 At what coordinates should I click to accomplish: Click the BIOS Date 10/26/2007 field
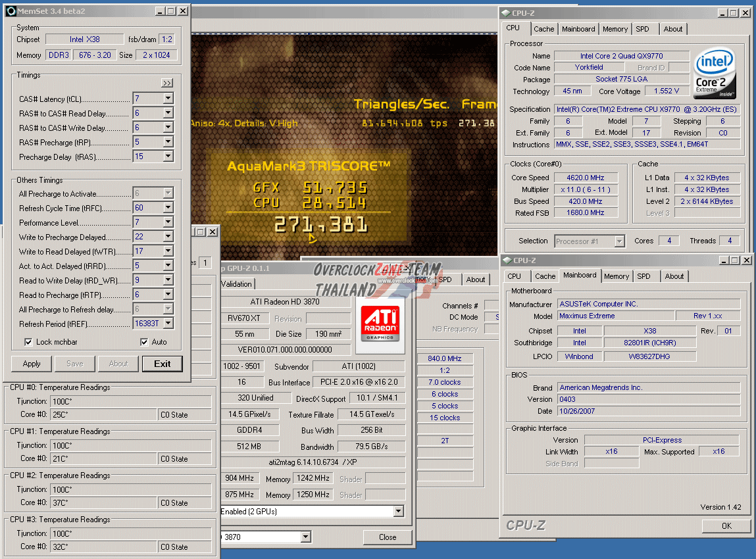(x=649, y=411)
